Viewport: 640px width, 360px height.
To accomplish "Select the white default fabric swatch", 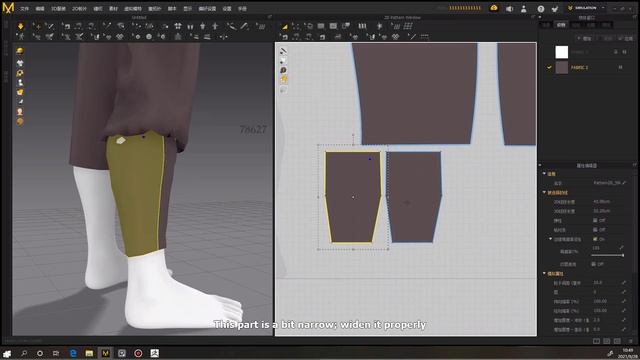I will [562, 52].
